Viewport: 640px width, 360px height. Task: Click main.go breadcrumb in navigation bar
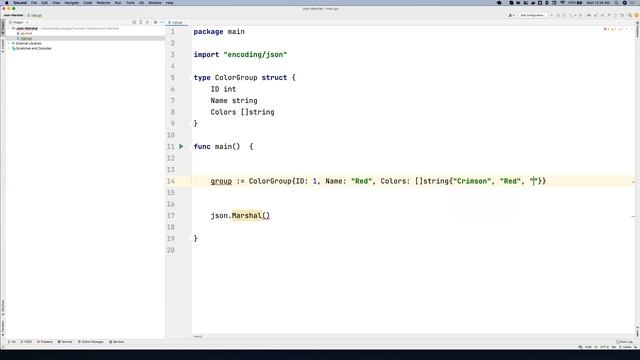35,15
